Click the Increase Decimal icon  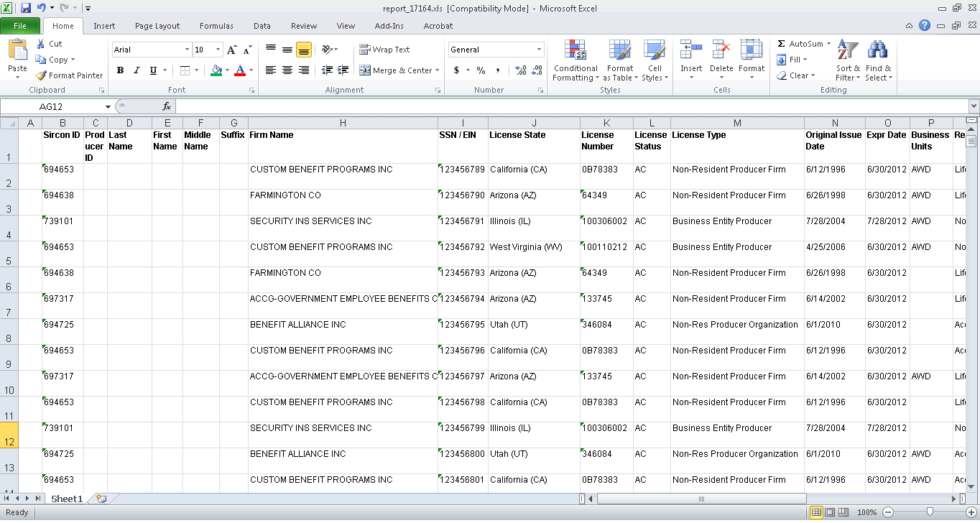point(521,70)
